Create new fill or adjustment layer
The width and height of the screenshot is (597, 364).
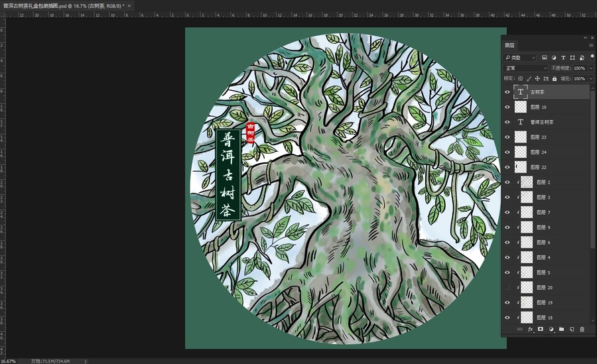click(551, 330)
